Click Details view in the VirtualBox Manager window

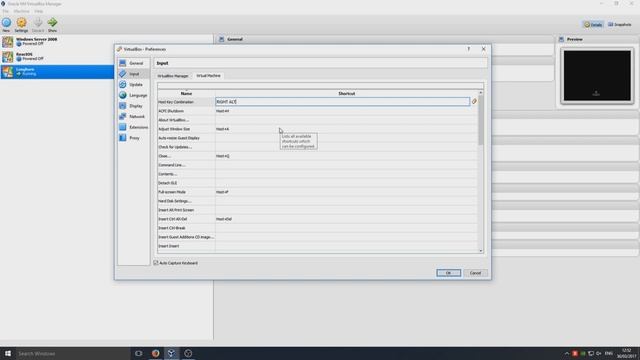click(593, 24)
